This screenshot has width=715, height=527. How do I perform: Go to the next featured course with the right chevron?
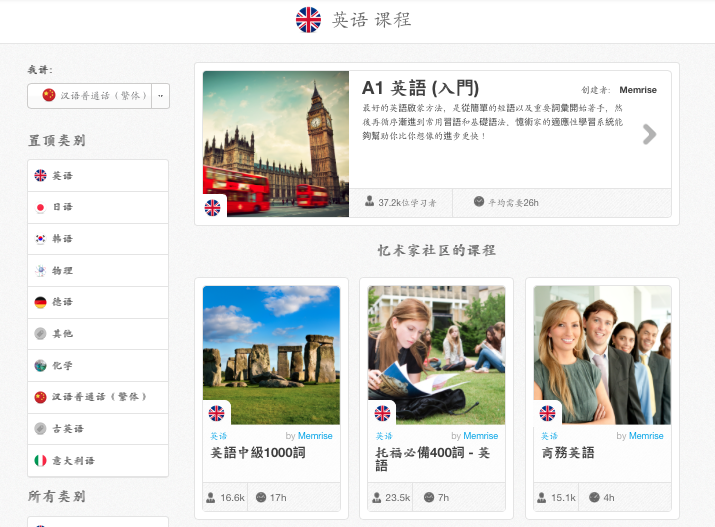[650, 134]
